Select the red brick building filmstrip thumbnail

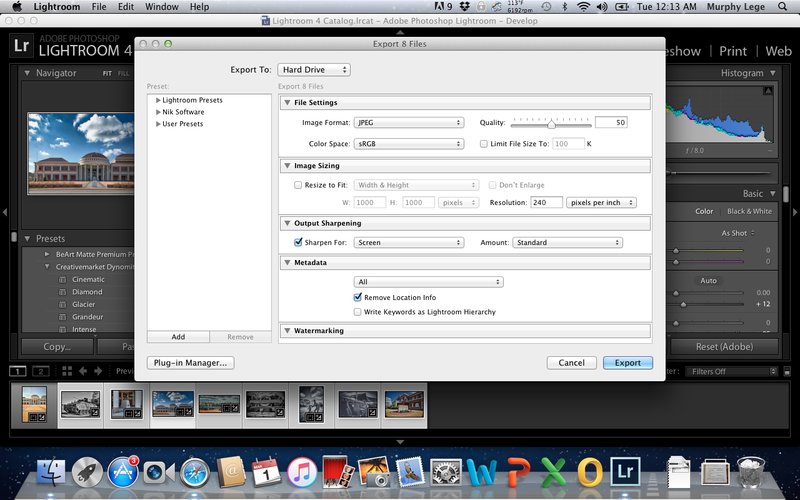(x=404, y=405)
